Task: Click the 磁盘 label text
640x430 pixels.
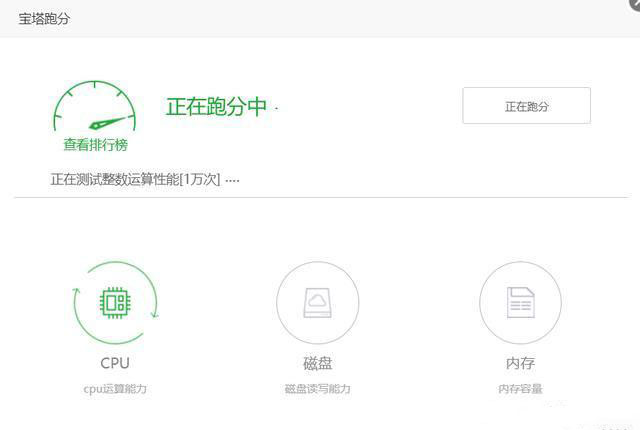Action: 318,363
